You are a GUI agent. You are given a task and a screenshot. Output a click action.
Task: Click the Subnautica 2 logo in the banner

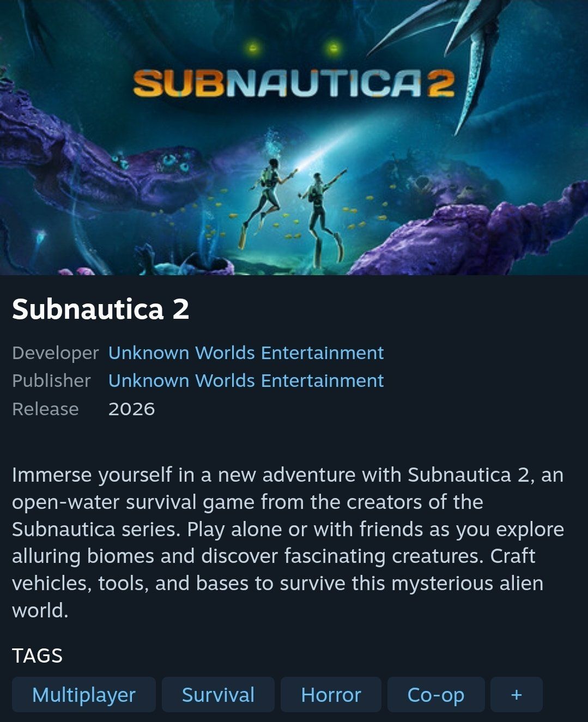294,84
